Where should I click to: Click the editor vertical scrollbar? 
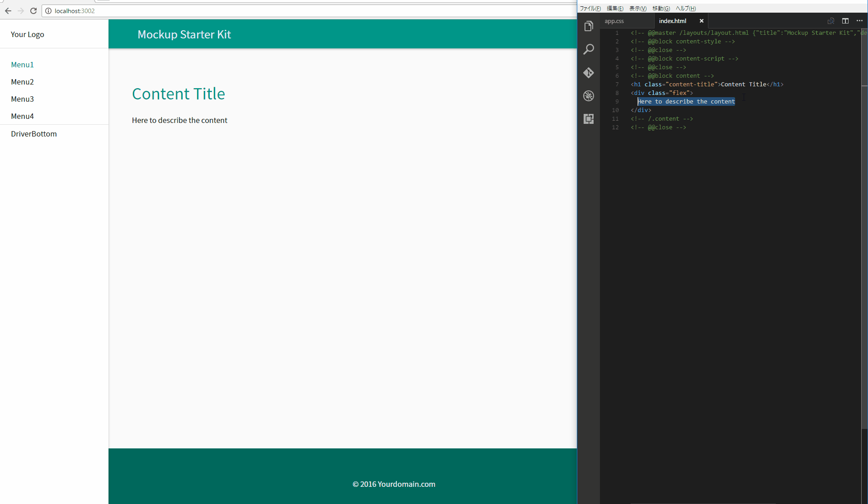(864, 226)
